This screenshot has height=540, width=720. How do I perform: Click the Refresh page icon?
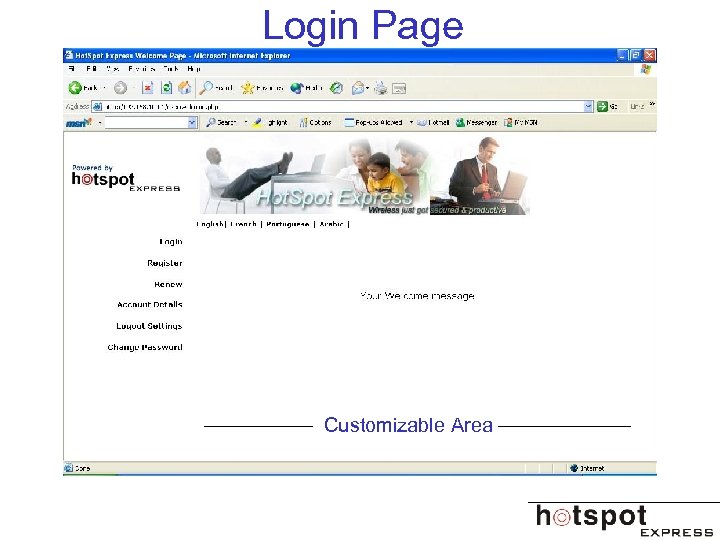(x=166, y=88)
